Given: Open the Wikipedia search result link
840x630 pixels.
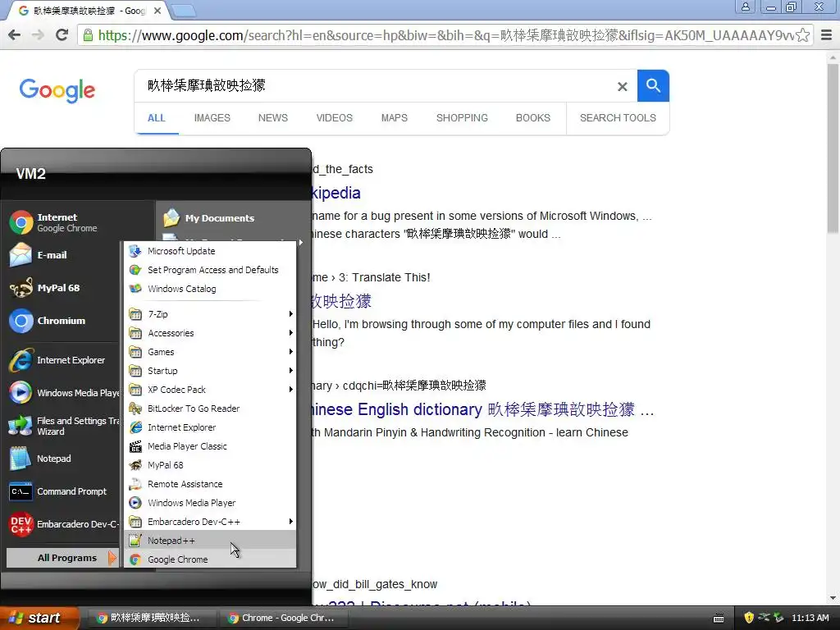Looking at the screenshot, I should (x=336, y=193).
